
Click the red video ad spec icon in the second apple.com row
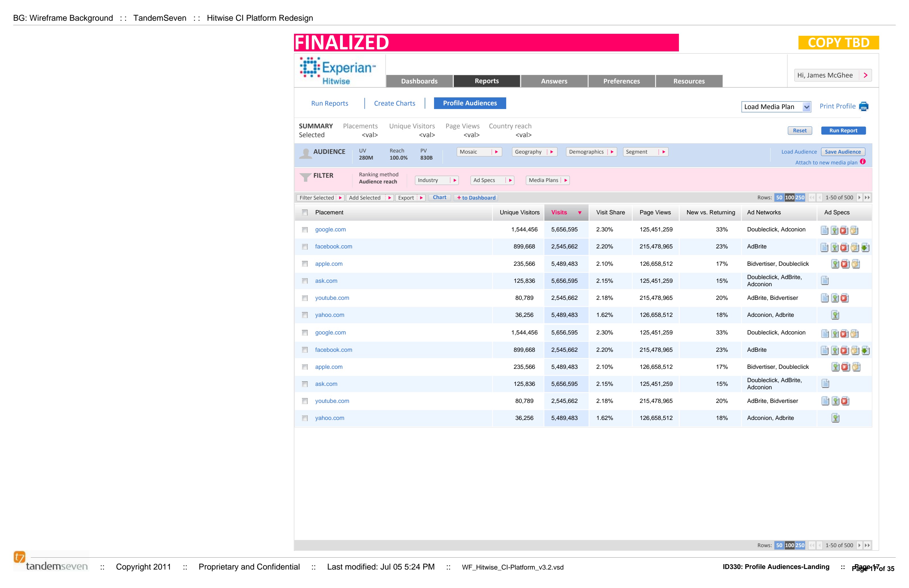tap(846, 367)
